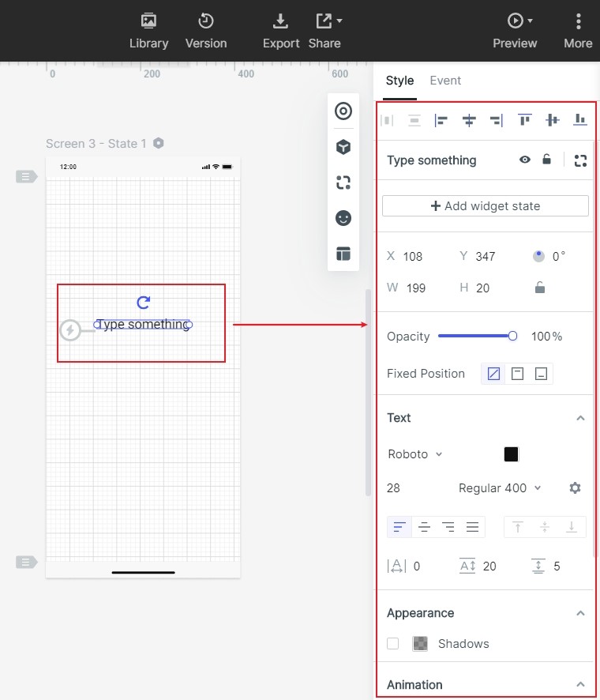Toggle visibility eye for Type something

[x=525, y=160]
